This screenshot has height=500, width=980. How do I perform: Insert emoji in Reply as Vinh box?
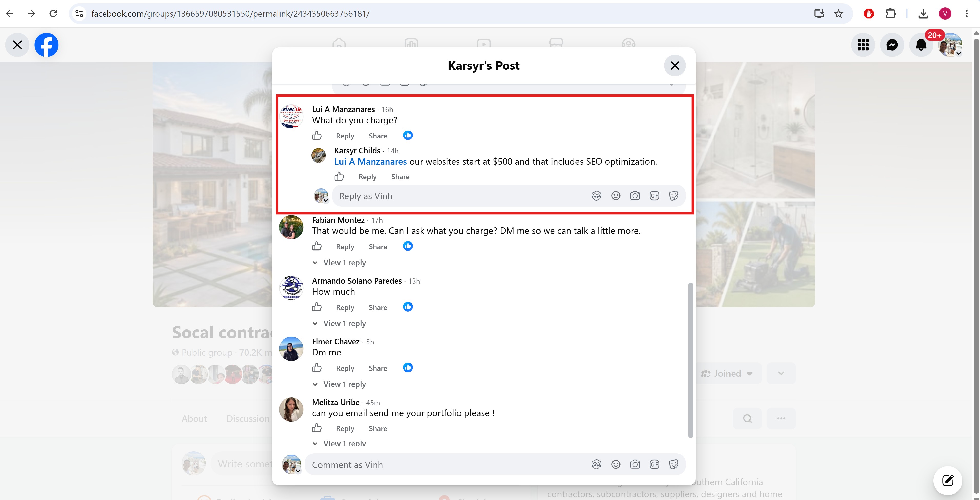[616, 196]
